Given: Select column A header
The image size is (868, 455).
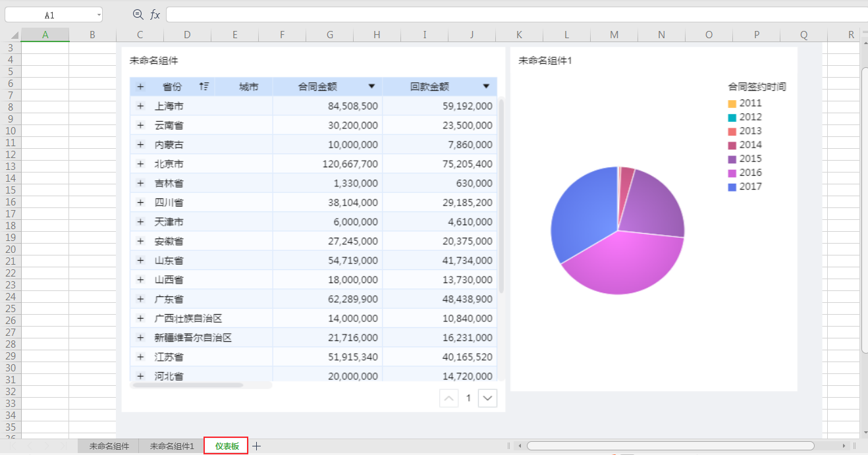Looking at the screenshot, I should point(45,34).
